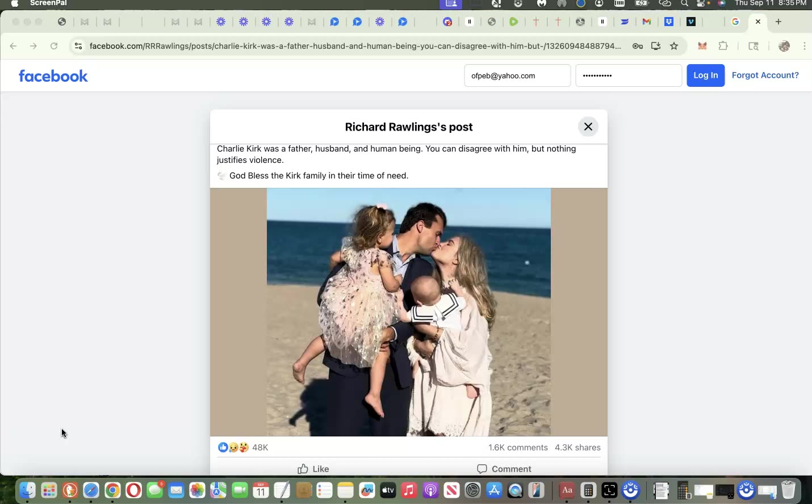The height and width of the screenshot is (504, 812).
Task: Bookmark this page with star icon
Action: (x=674, y=46)
